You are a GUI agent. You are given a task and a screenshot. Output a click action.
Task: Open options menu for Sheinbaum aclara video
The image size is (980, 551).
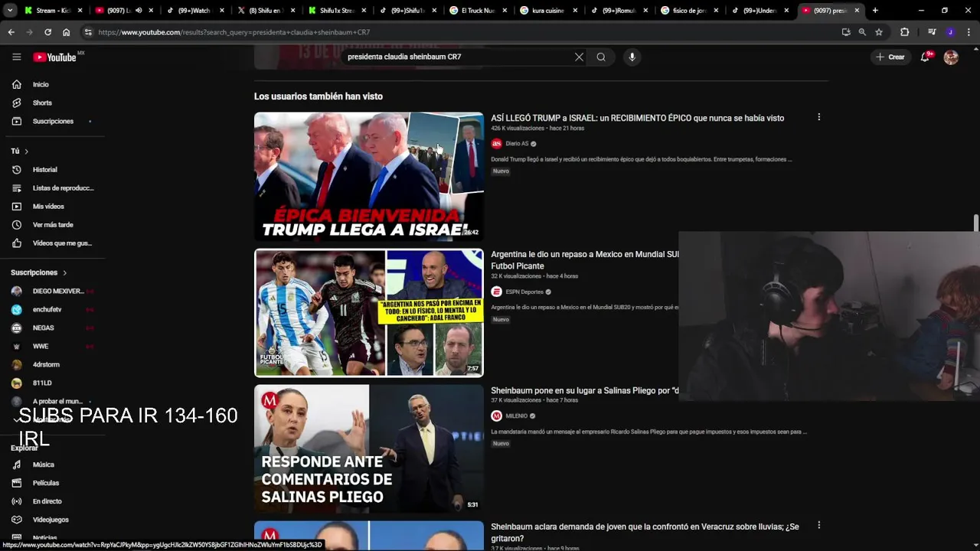point(818,525)
